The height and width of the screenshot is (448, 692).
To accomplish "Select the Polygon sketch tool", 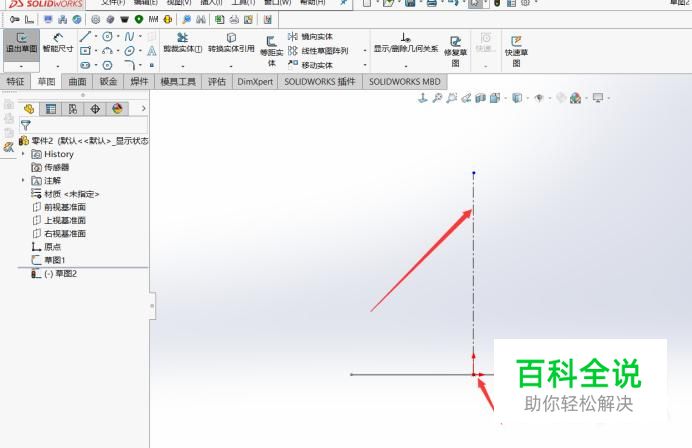I will 107,65.
